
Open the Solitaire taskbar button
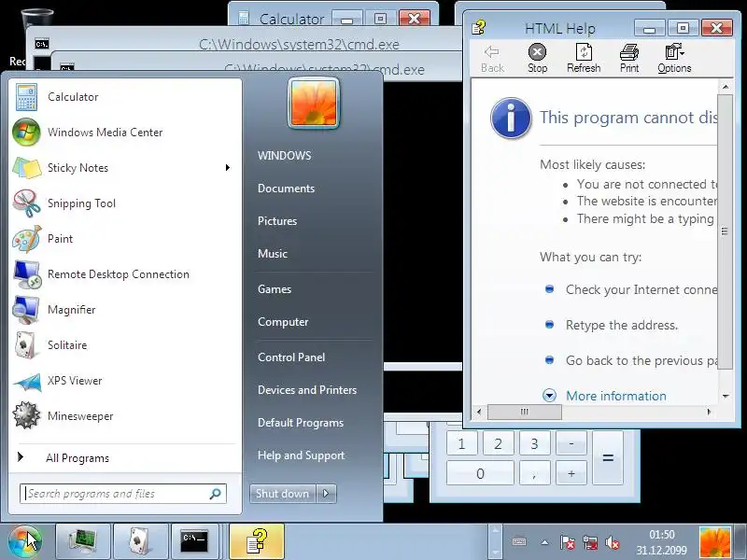click(x=142, y=542)
